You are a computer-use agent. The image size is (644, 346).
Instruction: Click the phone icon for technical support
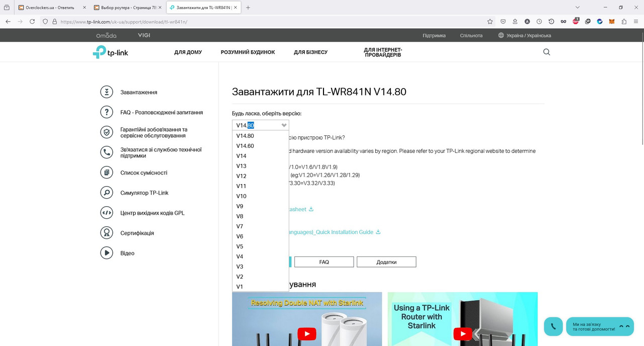[107, 152]
